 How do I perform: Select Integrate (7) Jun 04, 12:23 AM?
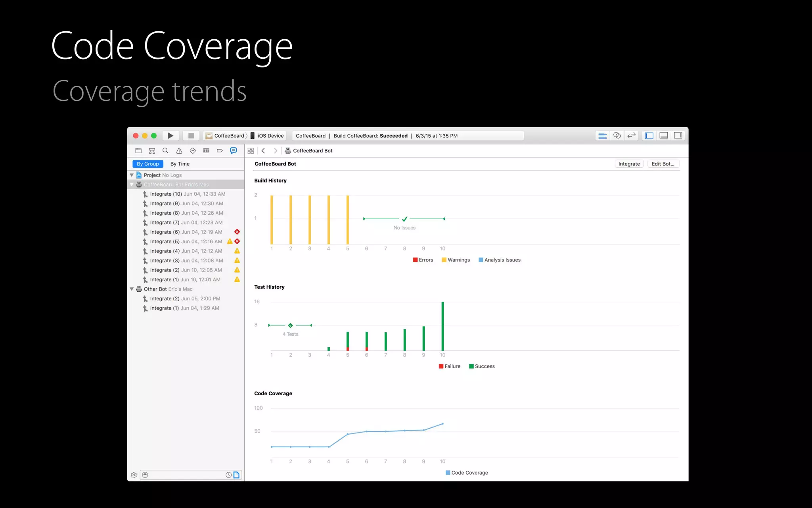(x=186, y=223)
